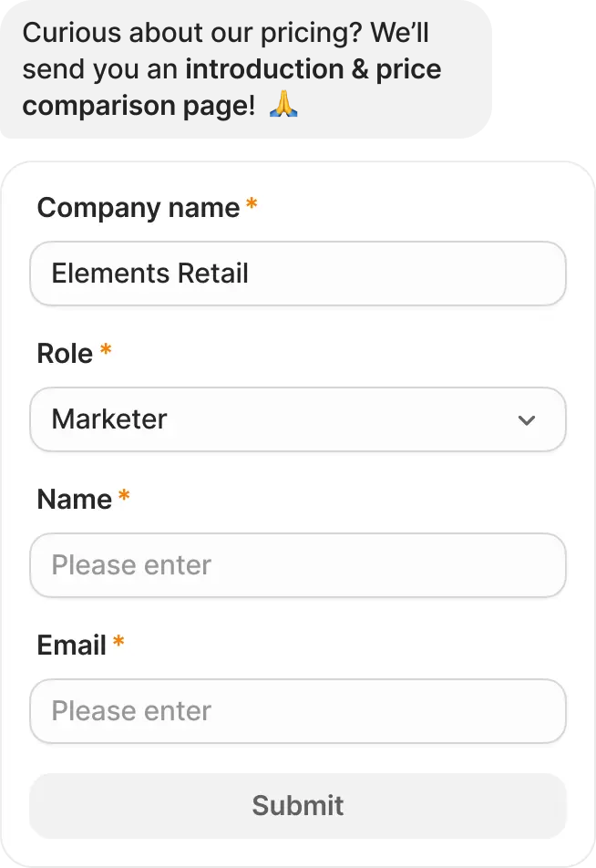The width and height of the screenshot is (596, 868).
Task: Focus the Name input showing Please enter
Action: (x=298, y=565)
